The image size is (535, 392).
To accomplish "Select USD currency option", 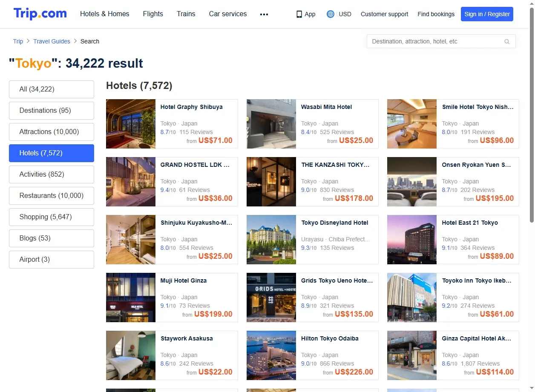I will (x=345, y=14).
